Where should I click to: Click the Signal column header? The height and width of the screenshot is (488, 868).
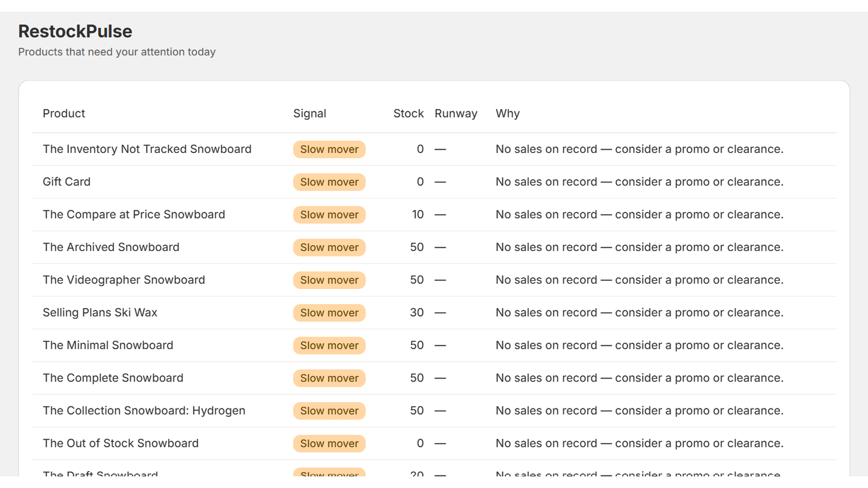click(x=310, y=113)
